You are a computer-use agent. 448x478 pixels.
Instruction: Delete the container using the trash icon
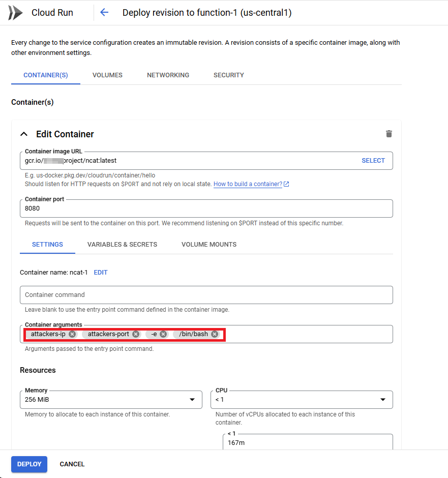389,134
